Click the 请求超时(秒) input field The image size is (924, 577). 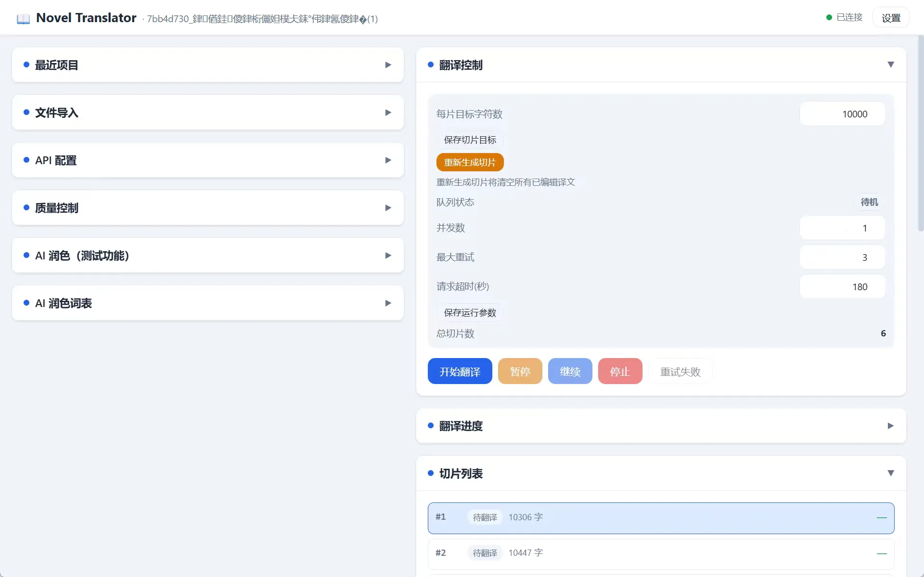842,287
